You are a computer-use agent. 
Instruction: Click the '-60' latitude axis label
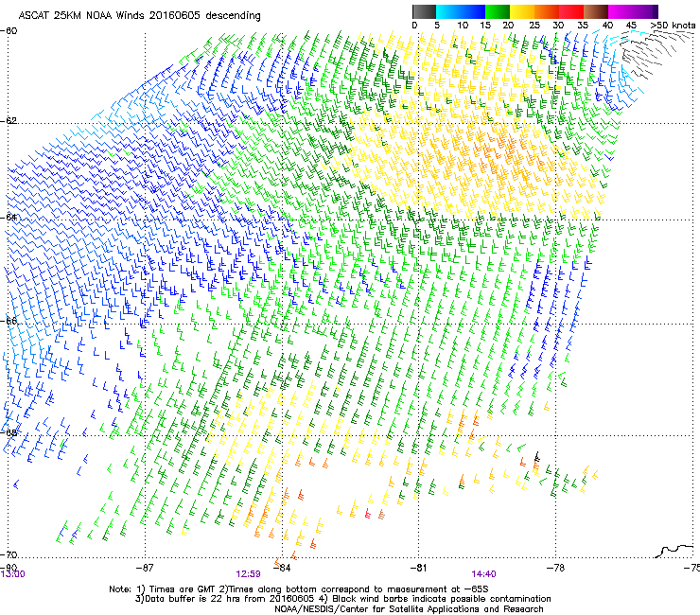click(9, 31)
